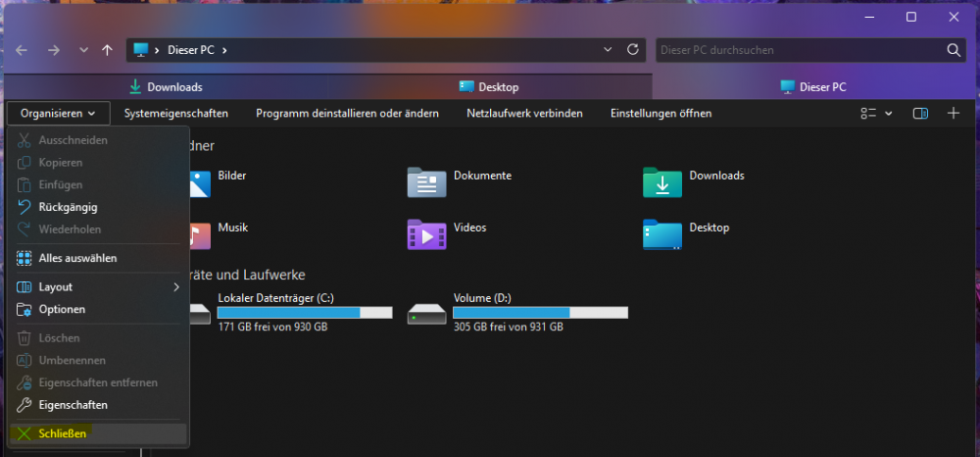This screenshot has height=457, width=980.
Task: Click the view layout icon in toolbar
Action: [x=868, y=113]
